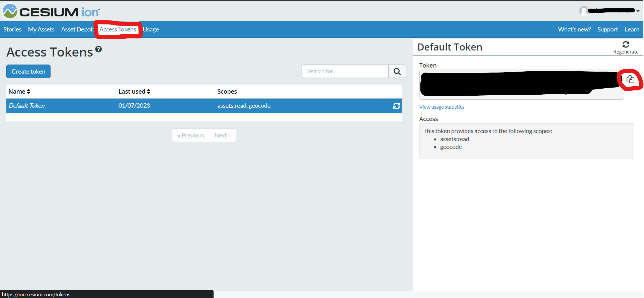Open the account dropdown caret
Screen dimensions: 644x298
638,11
